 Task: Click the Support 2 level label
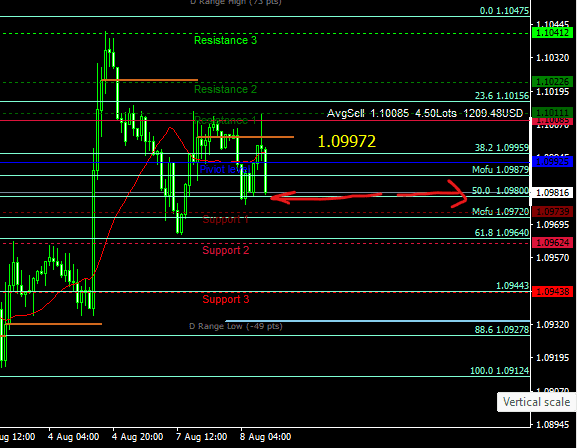(226, 250)
